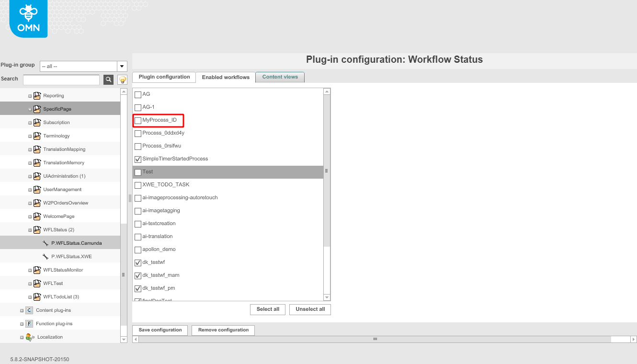
Task: Open the Plug-in group dropdown
Action: click(x=122, y=66)
